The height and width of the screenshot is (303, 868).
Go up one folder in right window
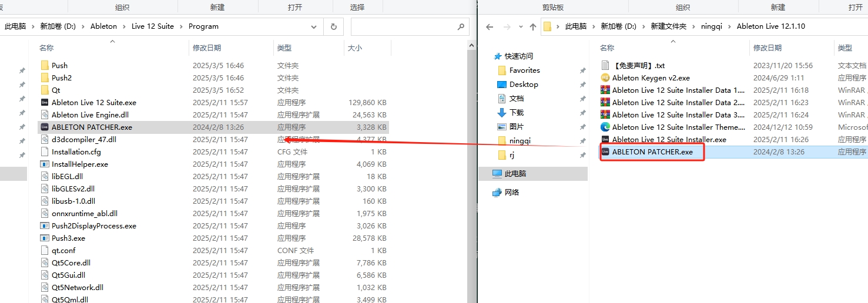(533, 26)
